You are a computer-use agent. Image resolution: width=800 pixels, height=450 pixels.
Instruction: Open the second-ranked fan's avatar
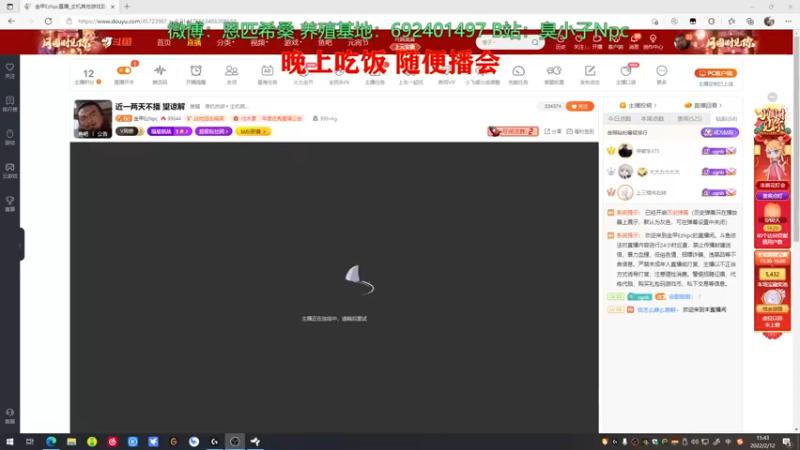[625, 171]
